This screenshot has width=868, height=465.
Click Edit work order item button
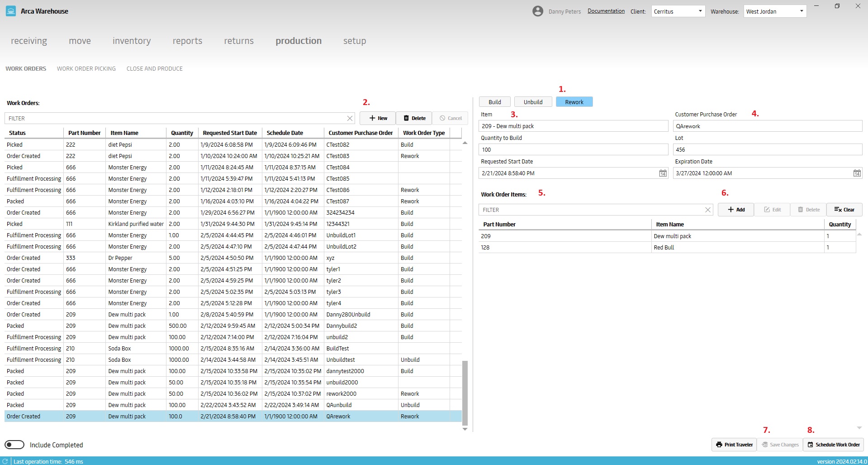(772, 210)
